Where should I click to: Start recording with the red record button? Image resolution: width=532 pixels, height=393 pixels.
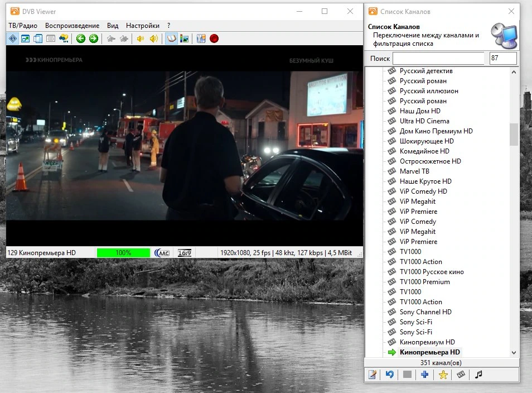pyautogui.click(x=214, y=39)
